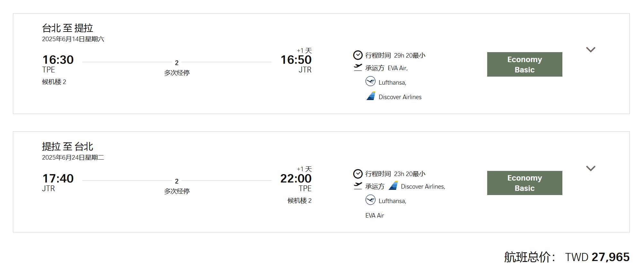Image resolution: width=644 pixels, height=271 pixels.
Task: Click Discover Airlines logo on outbound flight
Action: 371,96
